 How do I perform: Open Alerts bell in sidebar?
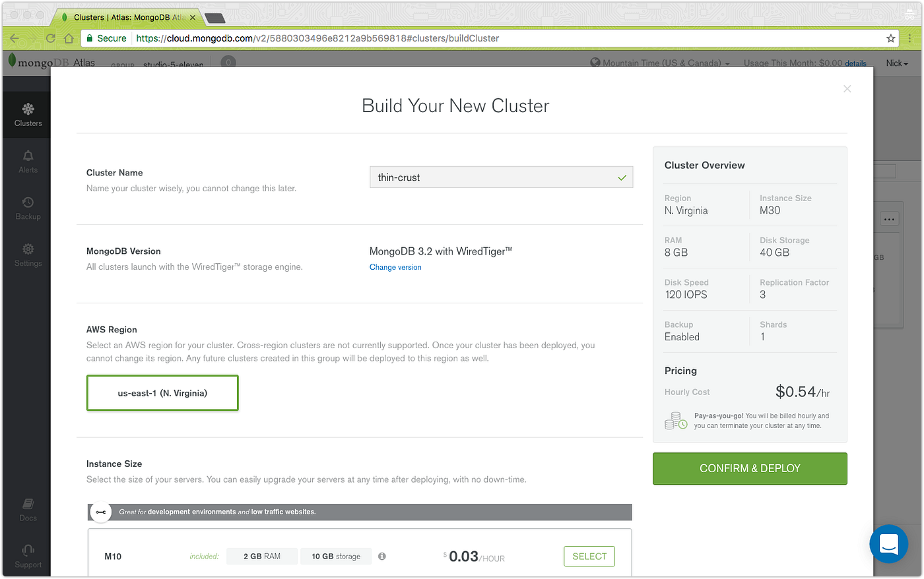click(28, 162)
